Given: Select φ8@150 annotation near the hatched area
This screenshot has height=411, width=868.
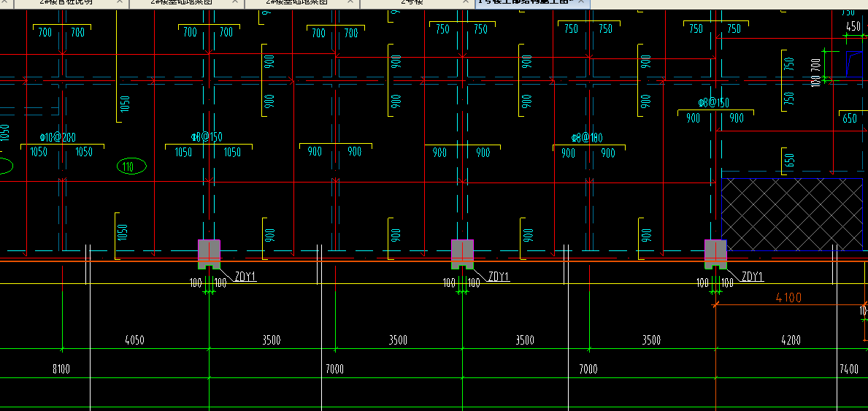Looking at the screenshot, I should pos(713,103).
